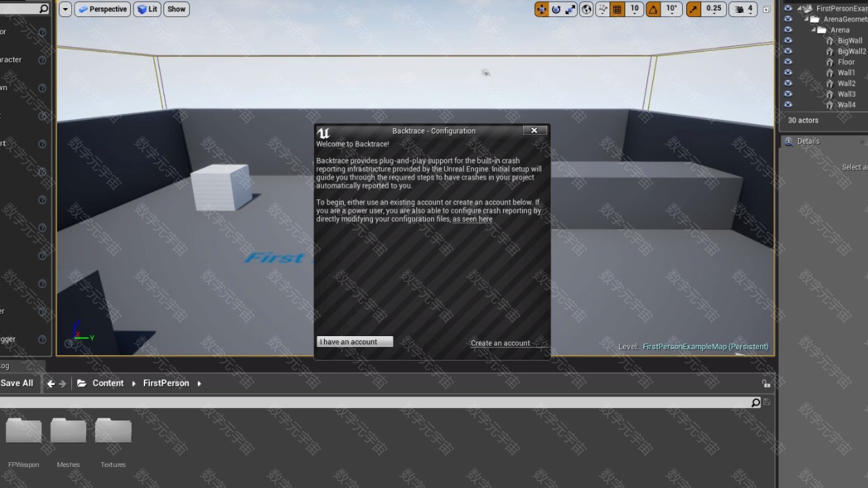This screenshot has height=488, width=868.
Task: Select BigWall2 in World Outliner
Action: (x=852, y=52)
